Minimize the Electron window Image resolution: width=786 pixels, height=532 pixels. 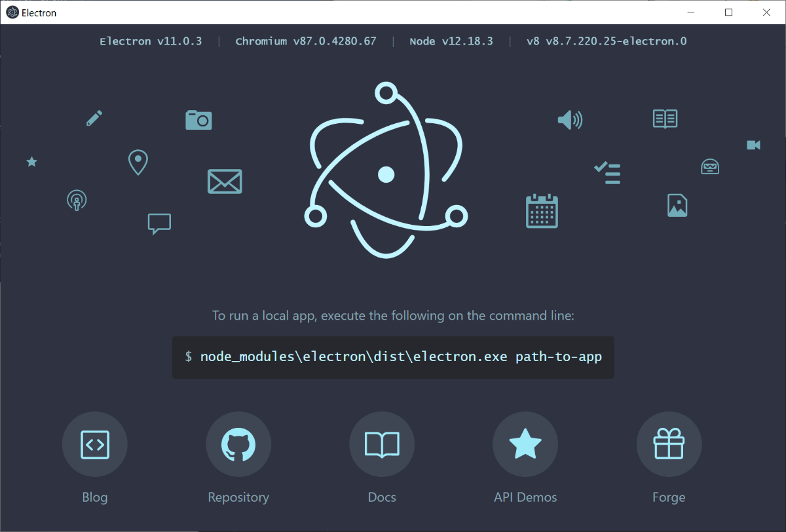(x=691, y=12)
